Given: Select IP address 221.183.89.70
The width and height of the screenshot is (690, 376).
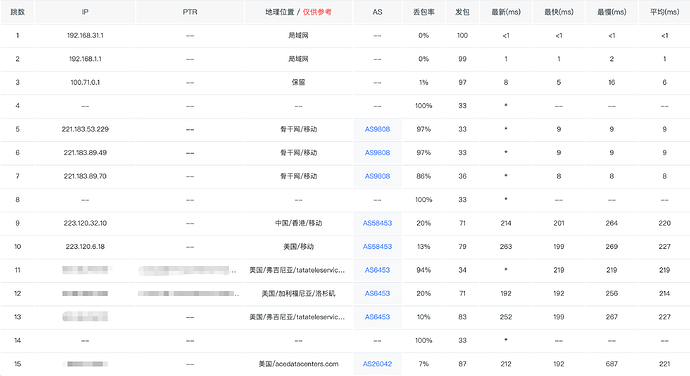Looking at the screenshot, I should tap(85, 176).
